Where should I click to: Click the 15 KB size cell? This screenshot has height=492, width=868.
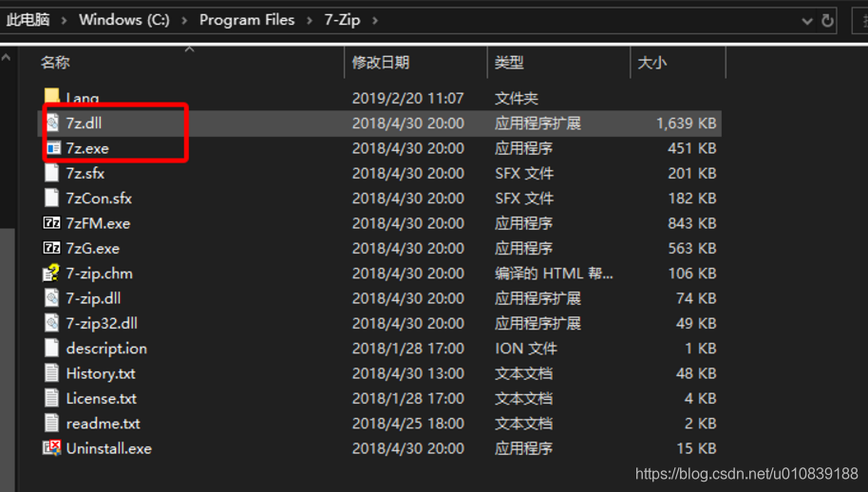tap(696, 448)
